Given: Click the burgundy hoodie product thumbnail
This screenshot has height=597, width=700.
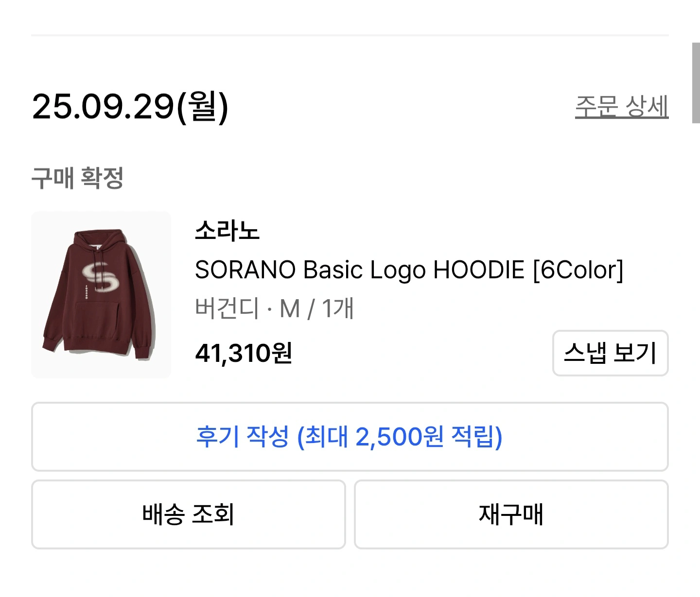Looking at the screenshot, I should coord(101,294).
